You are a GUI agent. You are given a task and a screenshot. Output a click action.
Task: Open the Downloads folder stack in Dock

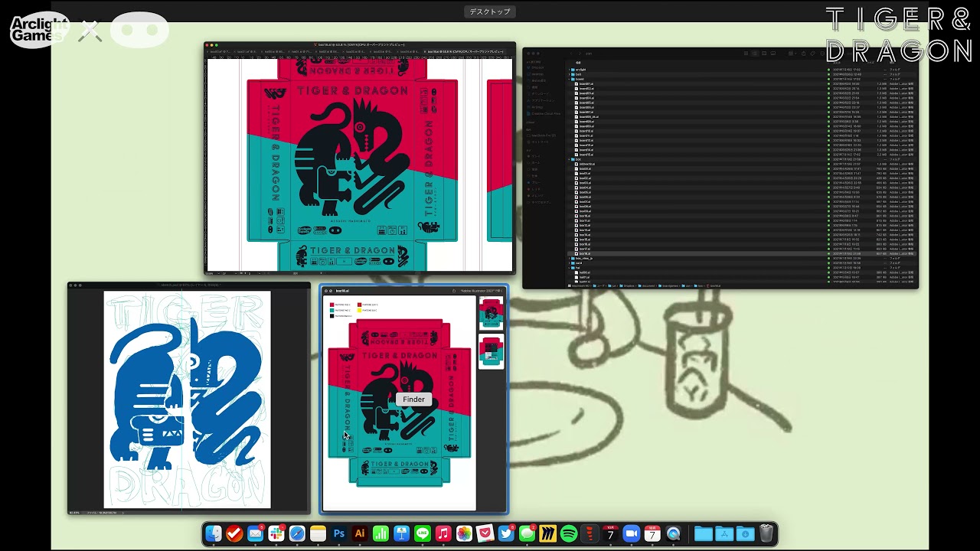[745, 533]
